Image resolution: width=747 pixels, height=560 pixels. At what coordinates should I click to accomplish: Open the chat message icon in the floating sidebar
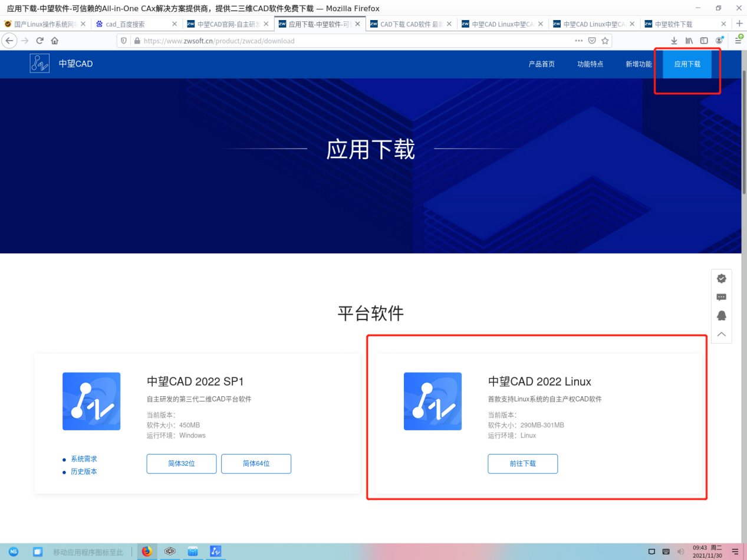point(721,297)
